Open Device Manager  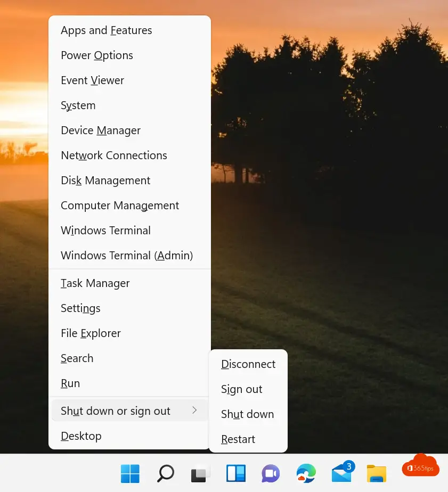coord(129,130)
